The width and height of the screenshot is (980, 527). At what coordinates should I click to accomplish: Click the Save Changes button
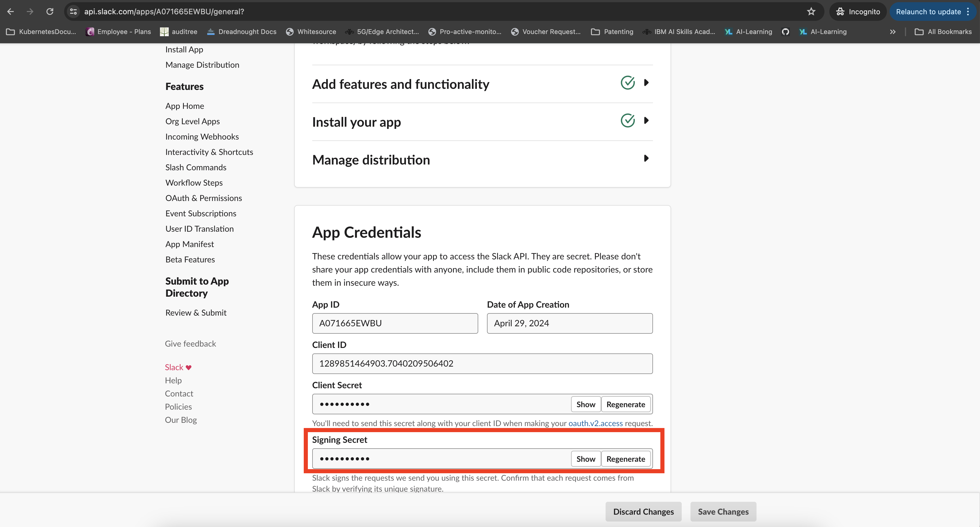[x=723, y=511]
